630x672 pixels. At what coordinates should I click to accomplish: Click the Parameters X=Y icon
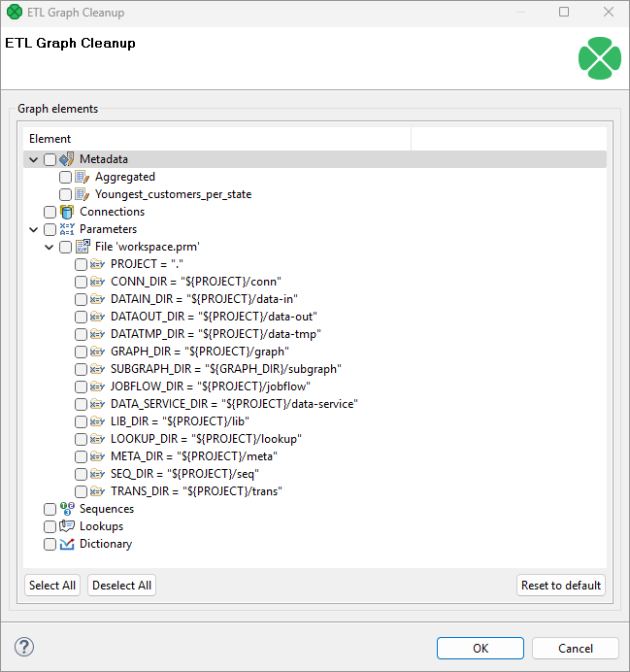[67, 229]
